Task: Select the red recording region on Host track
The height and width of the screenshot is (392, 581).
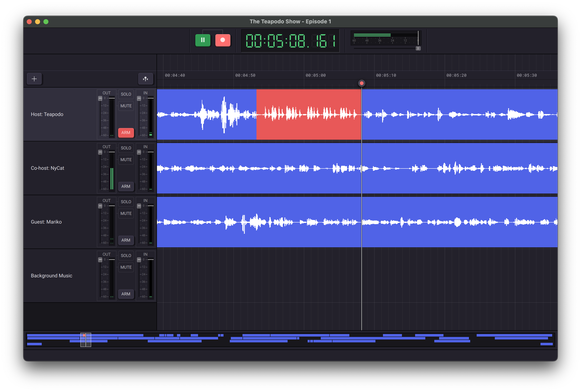Action: 309,114
